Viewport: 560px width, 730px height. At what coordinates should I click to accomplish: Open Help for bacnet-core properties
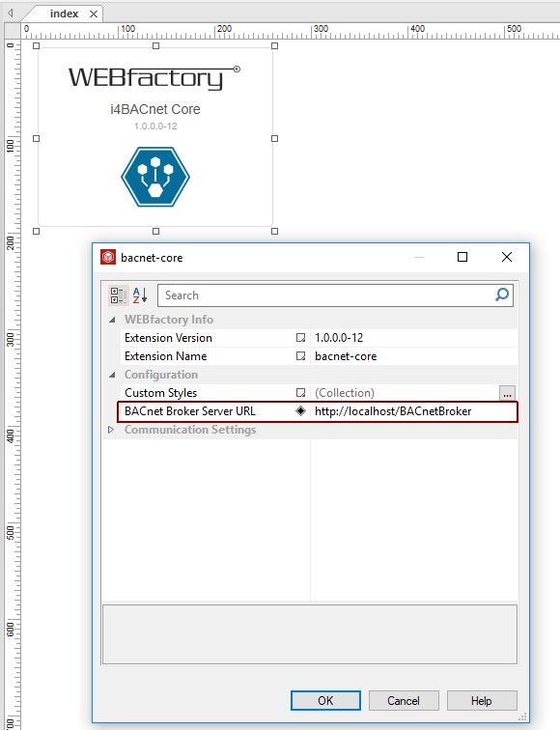tap(482, 701)
